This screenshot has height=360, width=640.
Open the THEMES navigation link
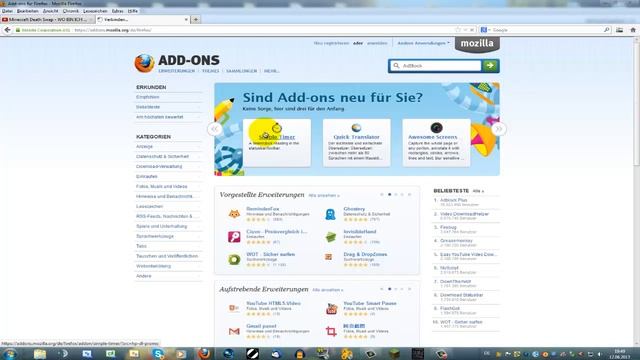pos(211,71)
